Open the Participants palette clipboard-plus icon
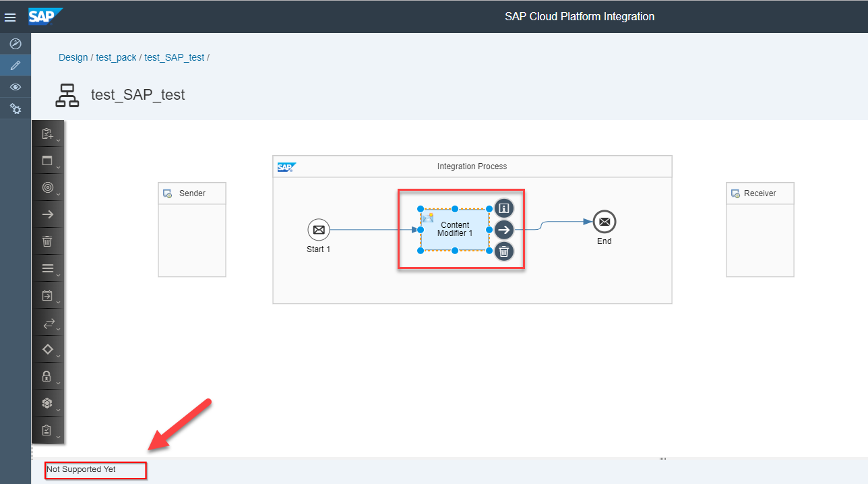Viewport: 868px width, 484px height. tap(48, 134)
